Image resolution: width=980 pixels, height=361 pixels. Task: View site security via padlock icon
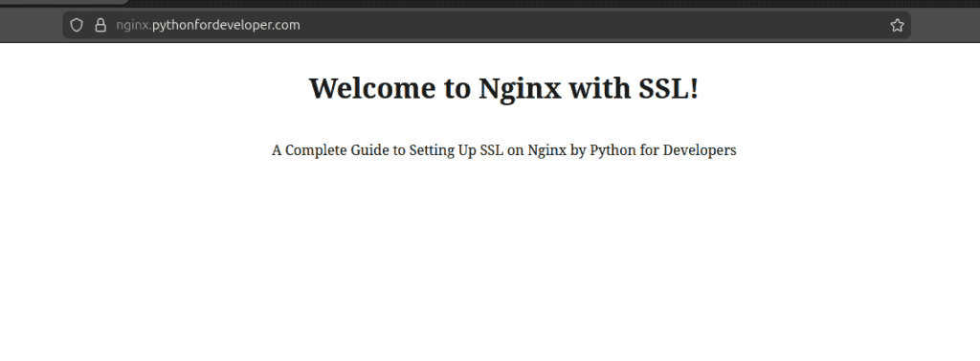pos(100,25)
